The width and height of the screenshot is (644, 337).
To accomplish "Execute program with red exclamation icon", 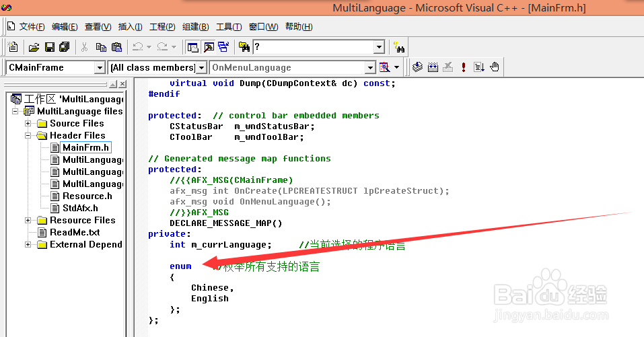I will [464, 67].
